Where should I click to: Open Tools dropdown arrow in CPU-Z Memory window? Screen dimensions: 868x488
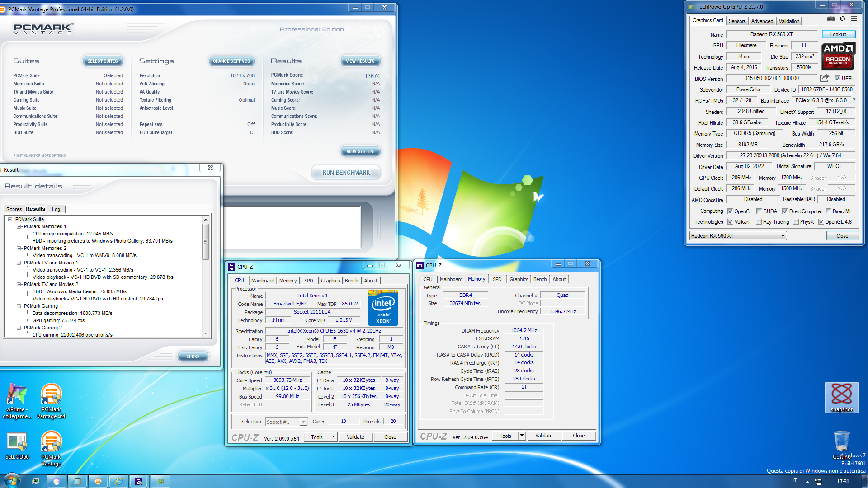(522, 436)
